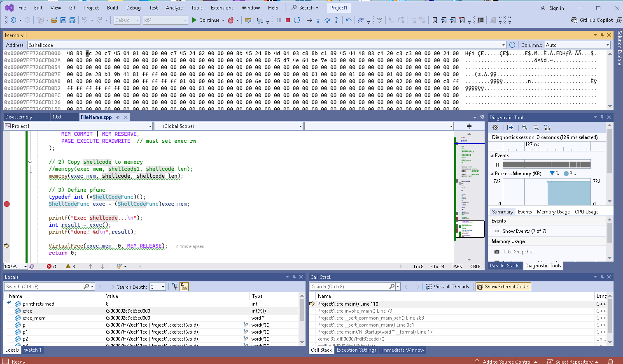Image resolution: width=623 pixels, height=364 pixels.
Task: Zoom in on the diagnostics timeline
Action: coord(525,128)
